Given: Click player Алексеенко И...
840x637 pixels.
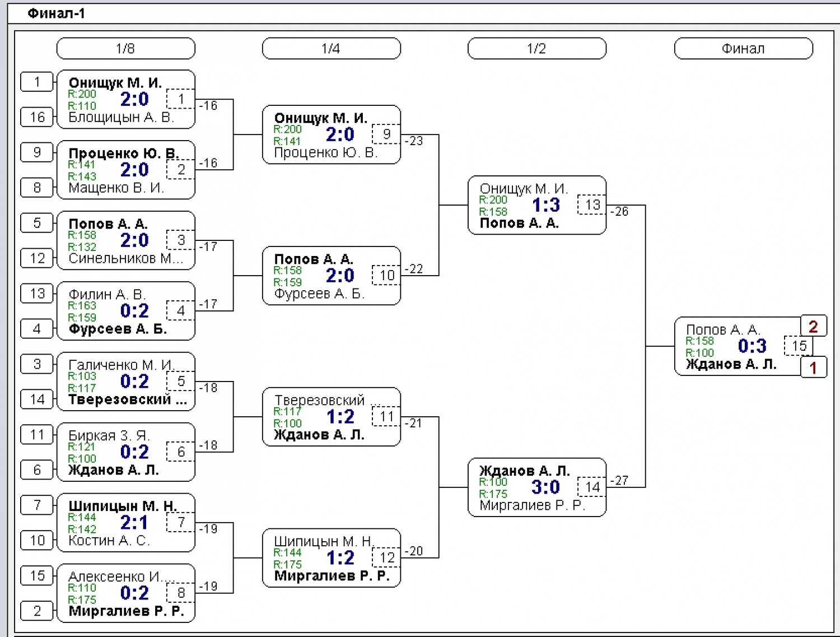Looking at the screenshot, I should pos(122,576).
